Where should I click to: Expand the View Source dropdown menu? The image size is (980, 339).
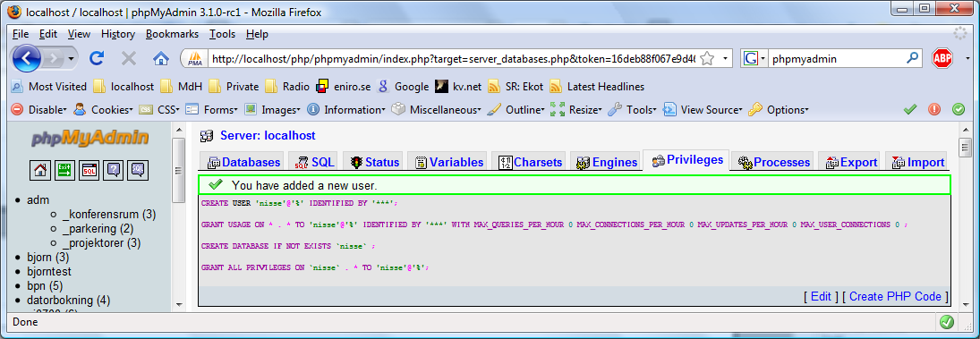[703, 109]
